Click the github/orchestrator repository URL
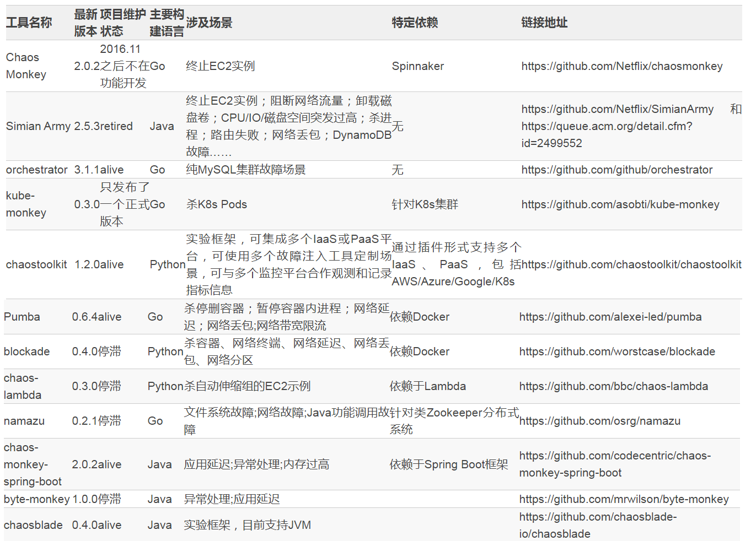The height and width of the screenshot is (541, 756). click(x=617, y=170)
